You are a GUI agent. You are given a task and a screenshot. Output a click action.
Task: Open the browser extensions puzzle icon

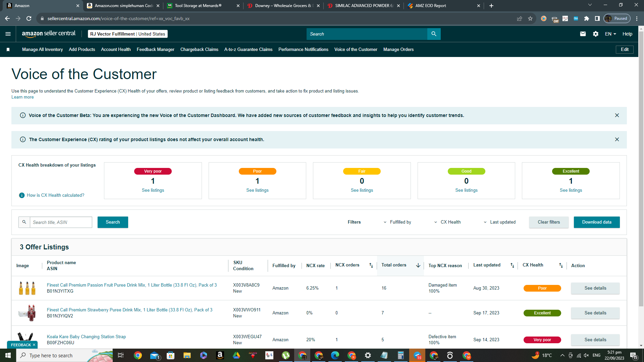point(587,18)
